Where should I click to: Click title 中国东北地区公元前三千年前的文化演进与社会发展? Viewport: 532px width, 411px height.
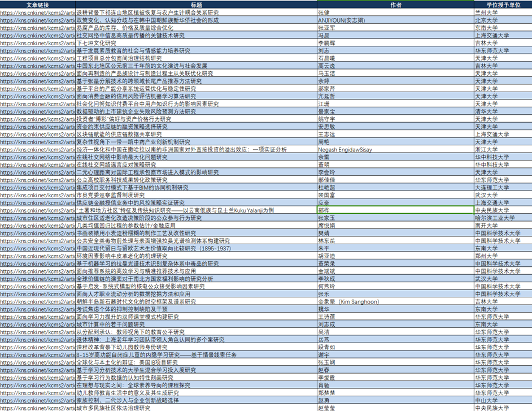coord(142,66)
